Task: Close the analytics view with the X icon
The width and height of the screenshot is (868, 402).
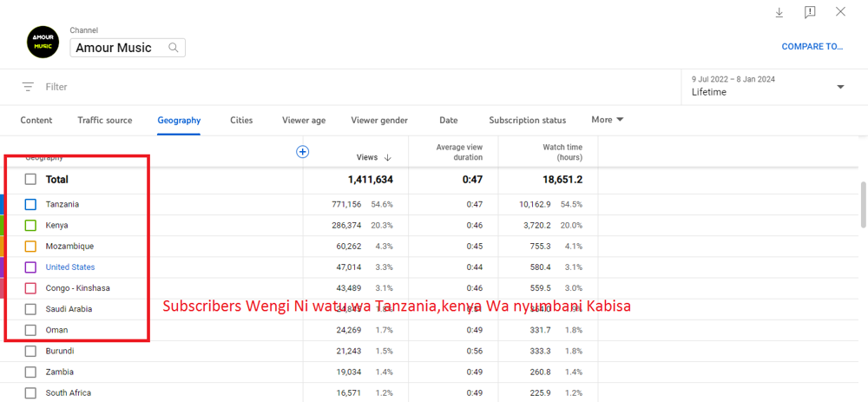Action: (840, 12)
